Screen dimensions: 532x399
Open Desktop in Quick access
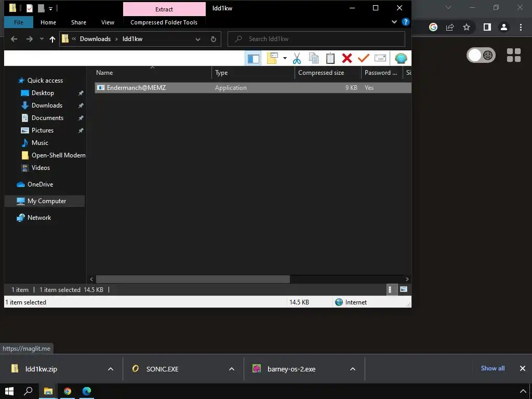43,93
